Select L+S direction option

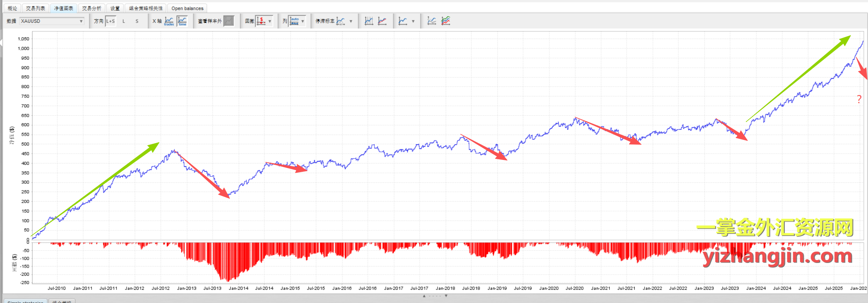pyautogui.click(x=111, y=21)
